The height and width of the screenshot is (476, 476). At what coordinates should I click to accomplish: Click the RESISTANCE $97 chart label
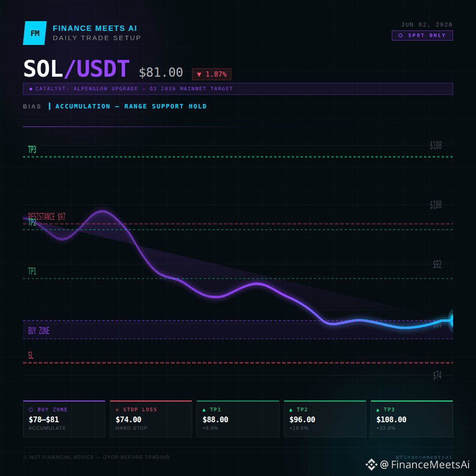point(47,216)
